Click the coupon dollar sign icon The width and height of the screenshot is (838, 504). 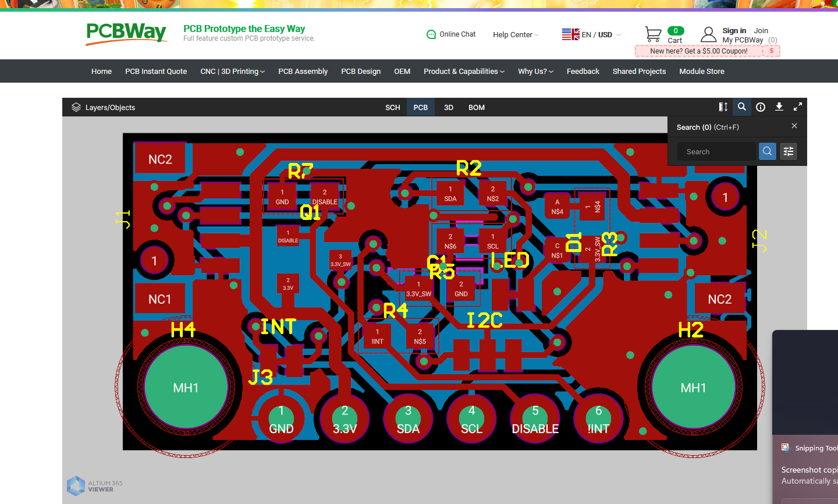[772, 51]
